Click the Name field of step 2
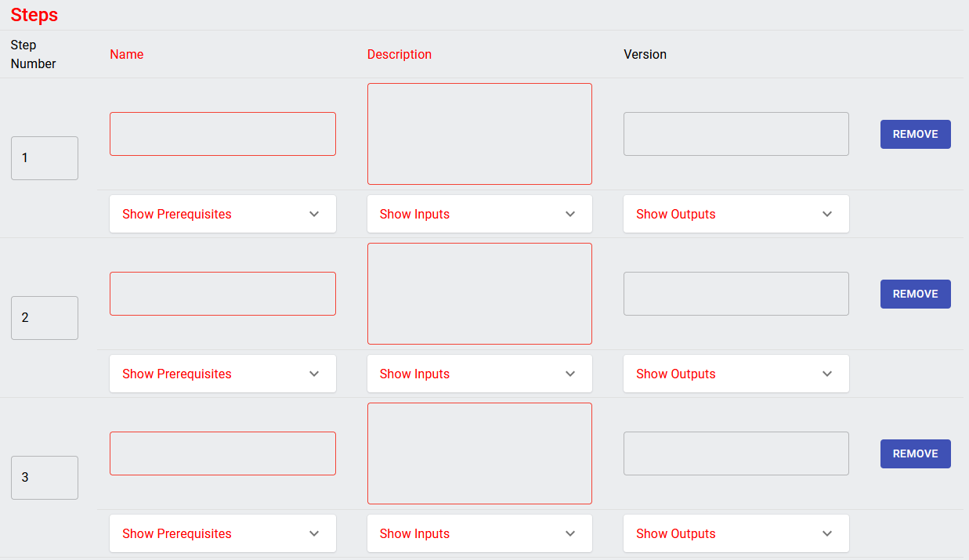969x560 pixels. tap(222, 293)
